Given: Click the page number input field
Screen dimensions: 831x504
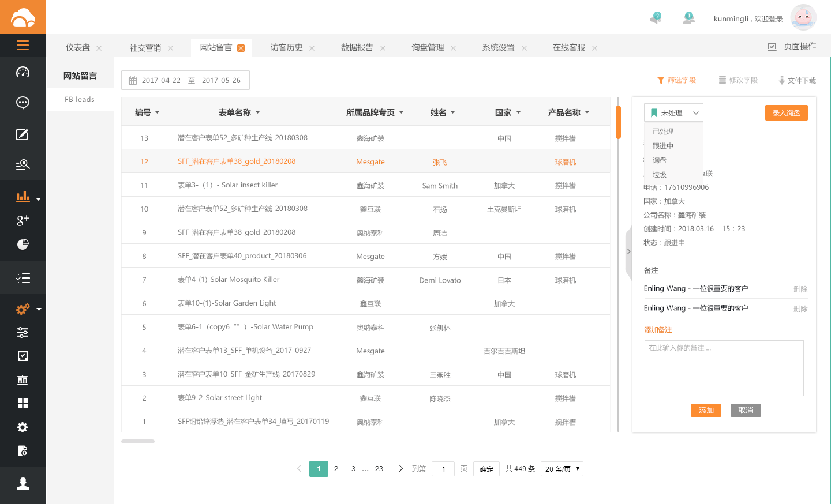Looking at the screenshot, I should [443, 469].
